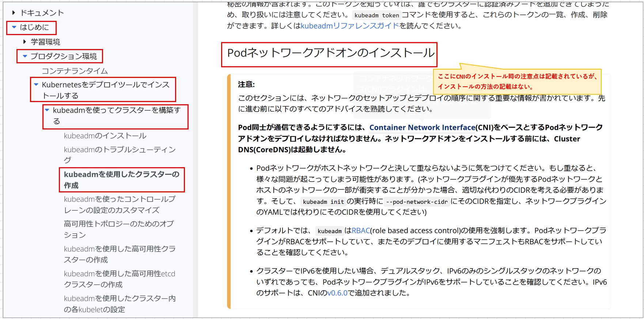This screenshot has width=644, height=319.
Task: Click the 注意: label in the note box
Action: coord(246,85)
